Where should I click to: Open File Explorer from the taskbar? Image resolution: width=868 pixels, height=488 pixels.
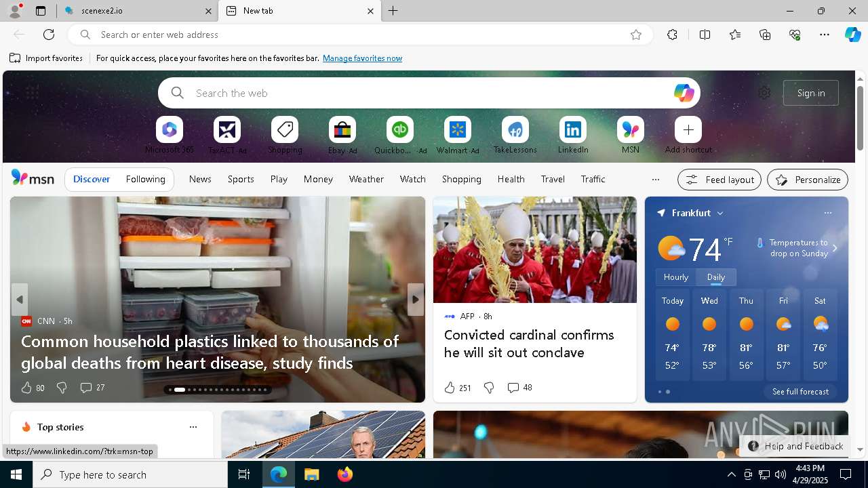pos(312,474)
